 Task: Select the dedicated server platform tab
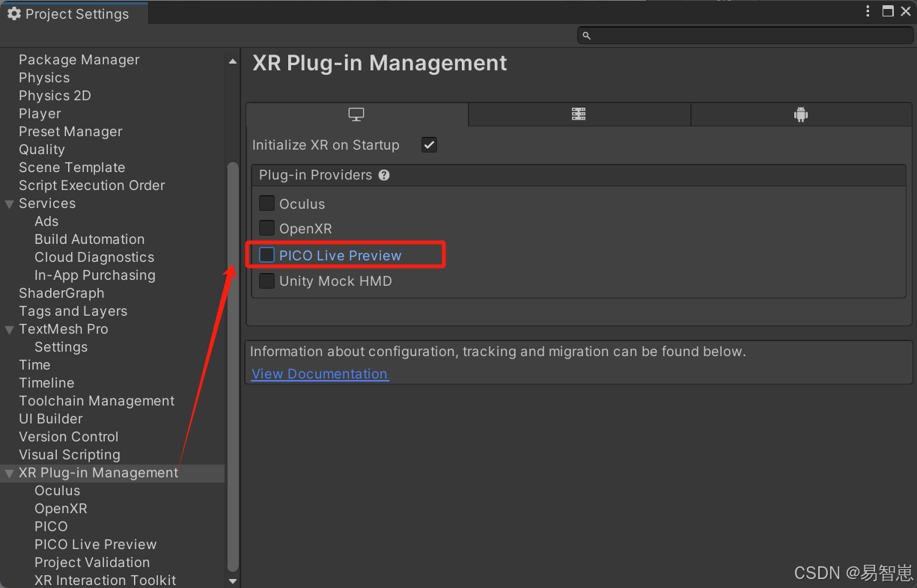[x=579, y=114]
